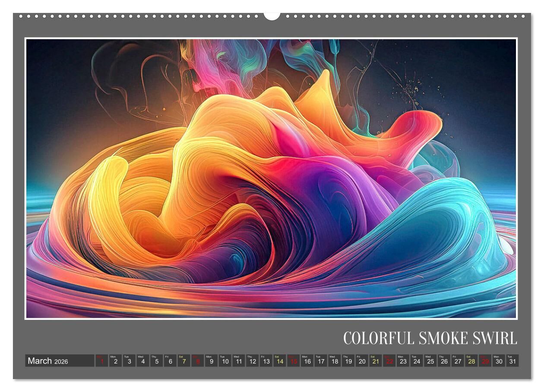Pick Monday the 2nd in the date strip

pyautogui.click(x=115, y=361)
